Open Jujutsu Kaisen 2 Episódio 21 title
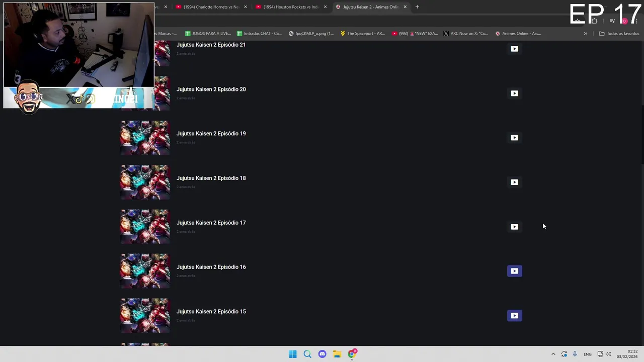Image resolution: width=644 pixels, height=362 pixels. click(211, 45)
